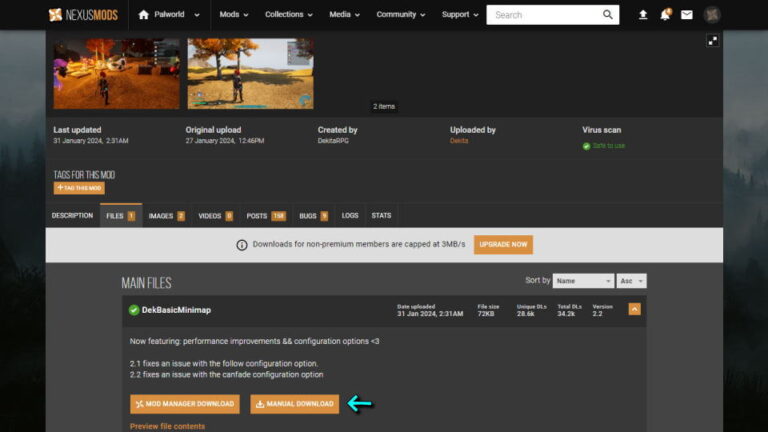The height and width of the screenshot is (432, 768).
Task: Switch to the Description tab
Action: tap(72, 216)
